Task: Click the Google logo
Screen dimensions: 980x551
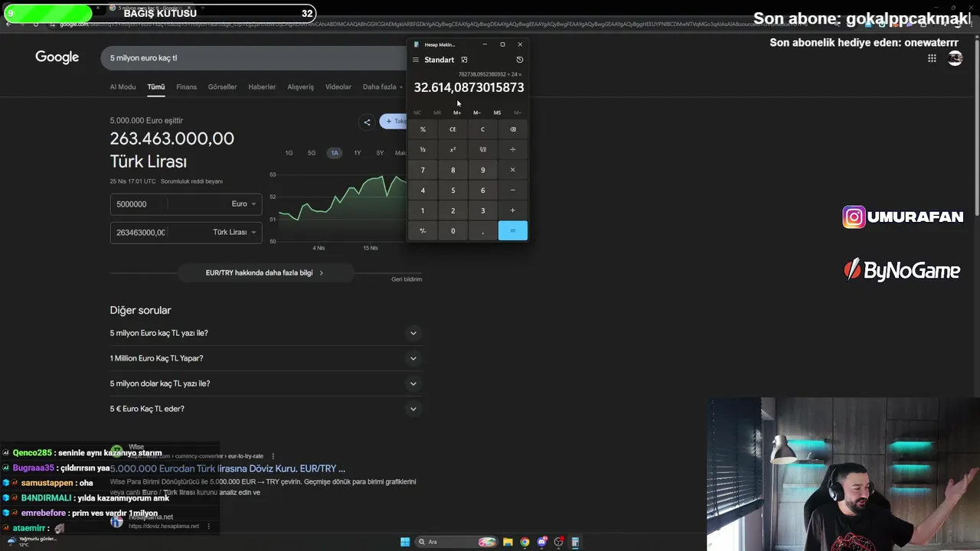Action: tap(57, 57)
